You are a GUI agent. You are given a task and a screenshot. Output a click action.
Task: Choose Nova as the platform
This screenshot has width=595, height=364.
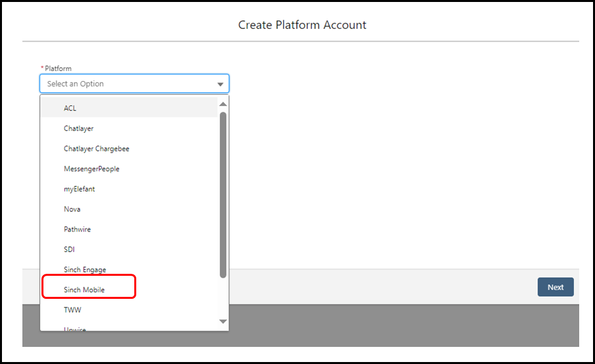(x=130, y=209)
